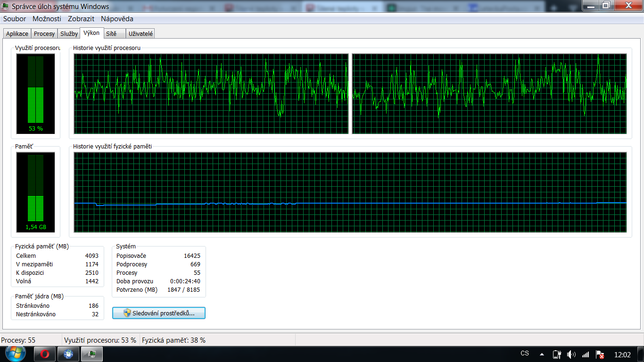Open Opera browser from the taskbar
The width and height of the screenshot is (644, 362).
coord(45,354)
